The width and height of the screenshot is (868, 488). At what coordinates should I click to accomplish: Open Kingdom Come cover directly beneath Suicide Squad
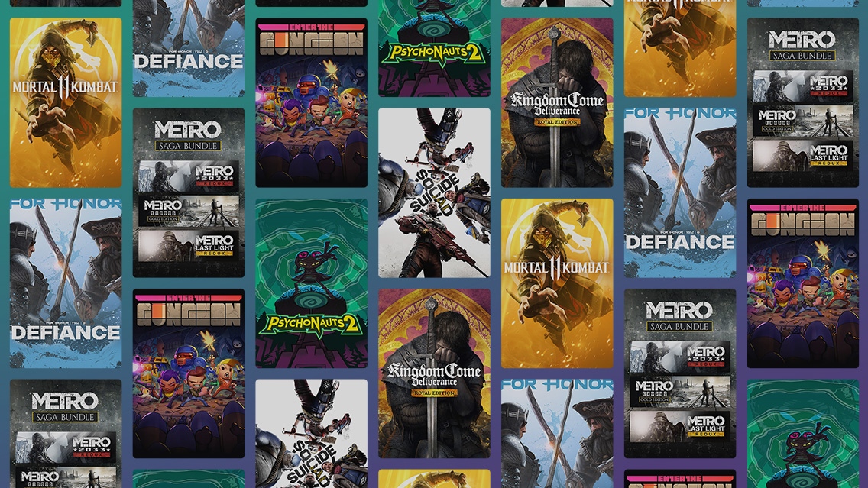(434, 373)
